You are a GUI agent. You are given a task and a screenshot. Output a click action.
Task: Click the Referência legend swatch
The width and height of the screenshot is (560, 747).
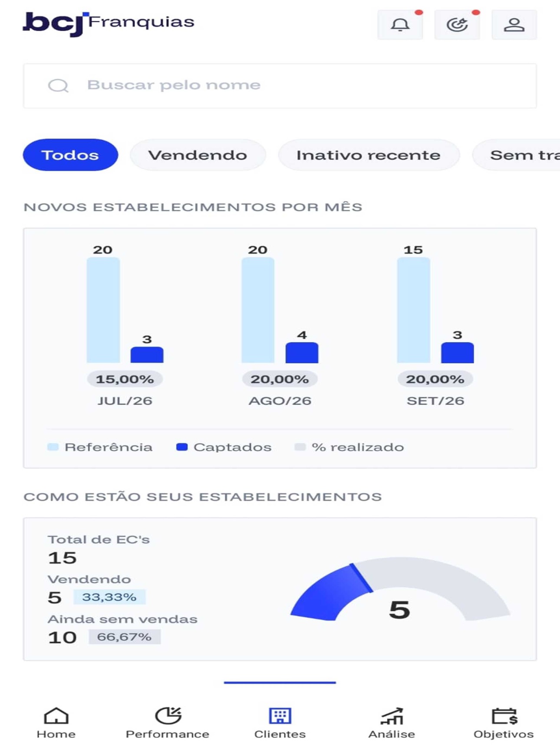click(x=53, y=447)
